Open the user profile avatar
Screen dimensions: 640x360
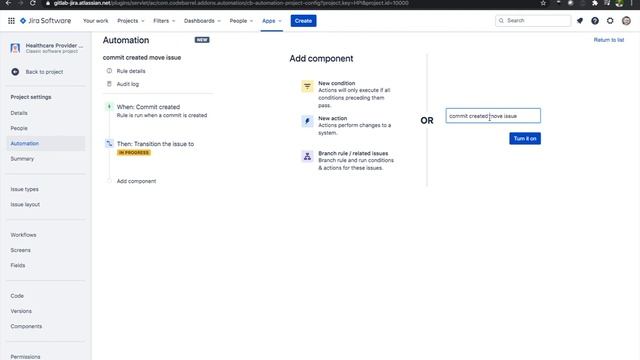coord(626,21)
